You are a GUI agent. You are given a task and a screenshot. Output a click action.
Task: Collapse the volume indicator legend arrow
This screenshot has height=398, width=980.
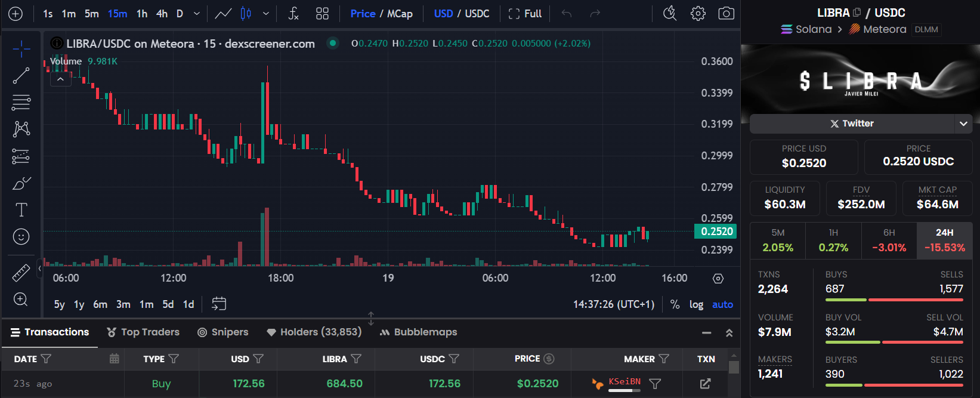click(x=61, y=79)
